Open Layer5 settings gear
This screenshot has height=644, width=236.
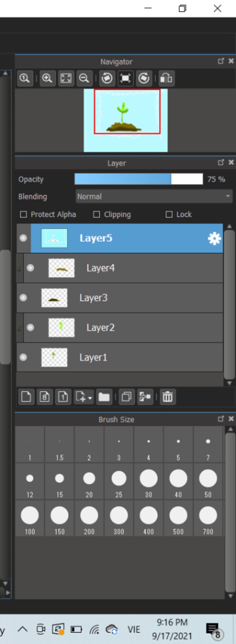pos(214,239)
